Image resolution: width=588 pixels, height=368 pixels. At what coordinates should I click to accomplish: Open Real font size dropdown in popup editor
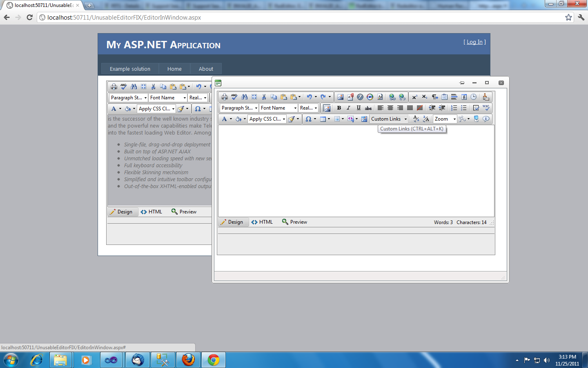click(x=308, y=108)
